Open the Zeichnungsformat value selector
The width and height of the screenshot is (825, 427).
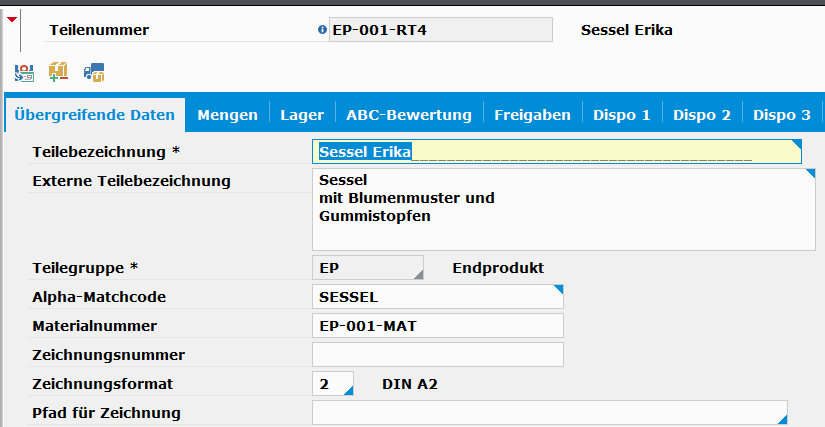(348, 390)
